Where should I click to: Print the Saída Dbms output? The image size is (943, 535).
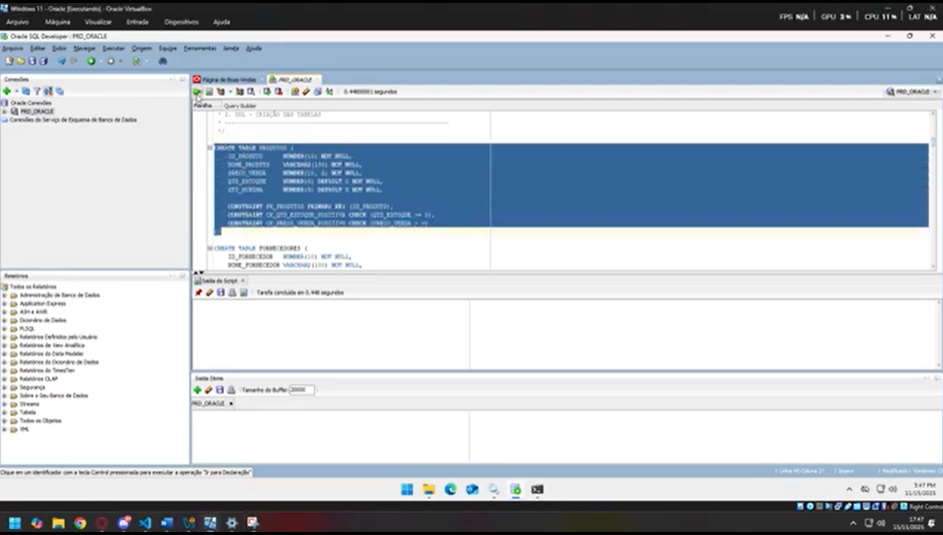pos(231,389)
